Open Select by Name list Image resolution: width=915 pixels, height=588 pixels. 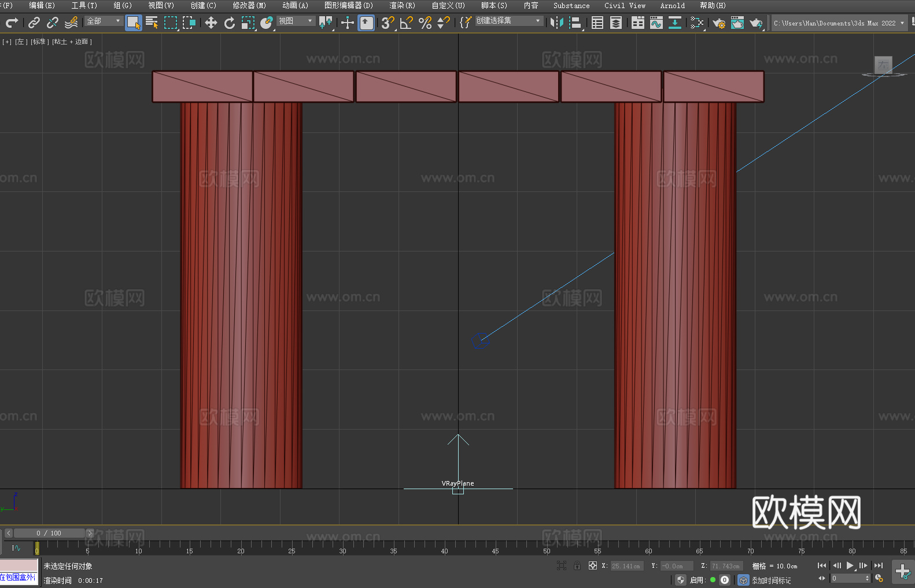[152, 23]
